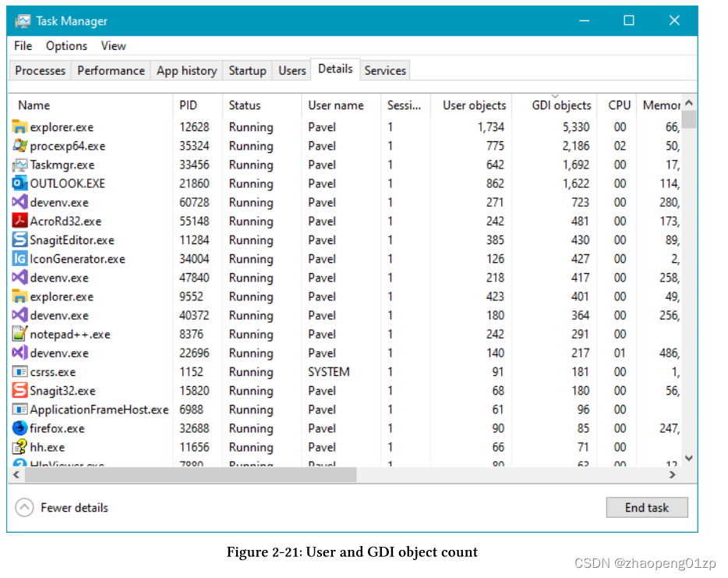Click the horizontal scrollbar thumb

tap(190, 474)
